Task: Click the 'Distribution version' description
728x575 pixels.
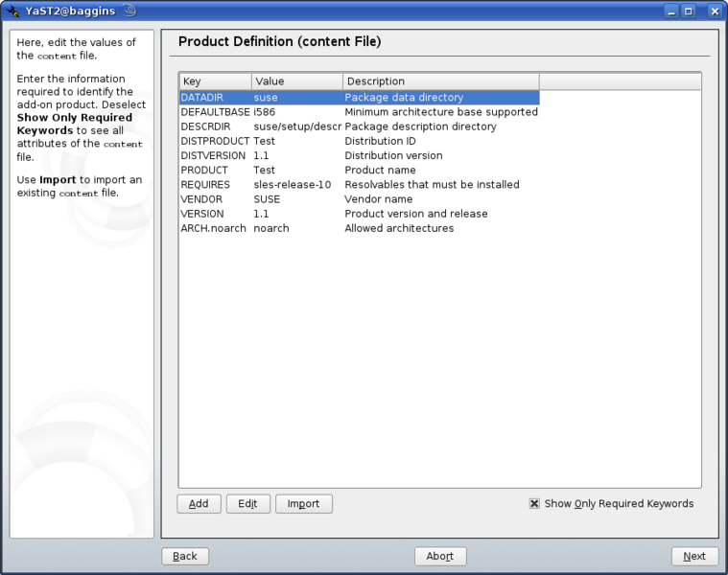Action: (x=393, y=155)
